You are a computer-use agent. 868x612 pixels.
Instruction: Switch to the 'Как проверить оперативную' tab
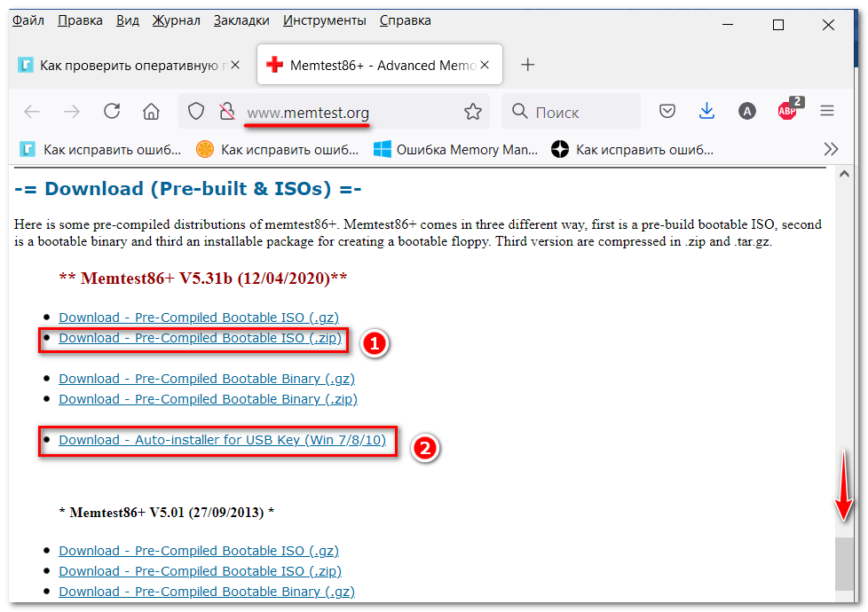pyautogui.click(x=130, y=65)
